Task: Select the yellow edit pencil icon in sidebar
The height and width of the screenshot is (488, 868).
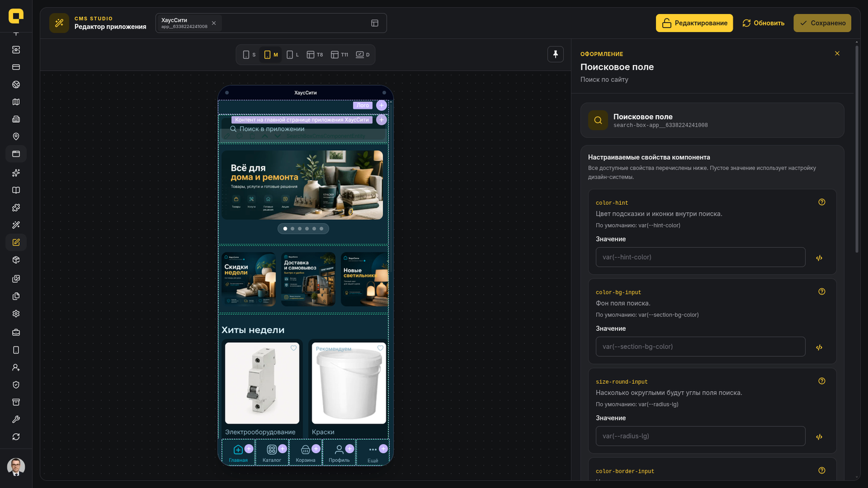Action: coord(16,242)
